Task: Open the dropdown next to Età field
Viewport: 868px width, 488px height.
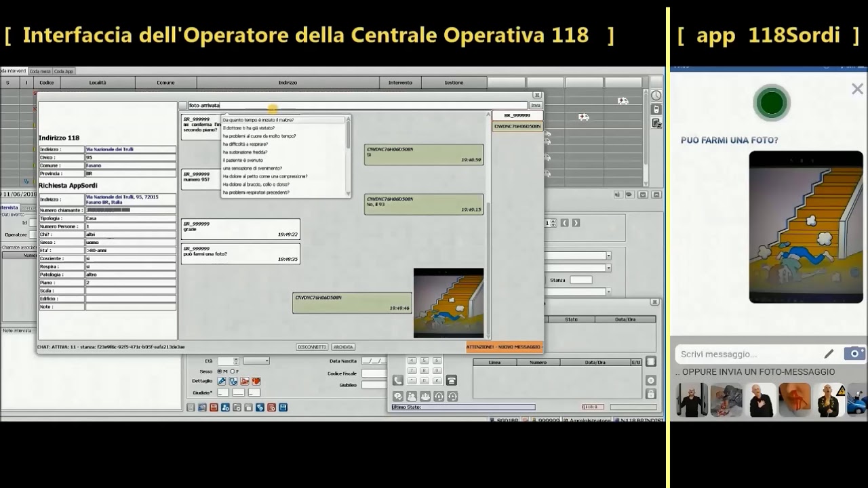Action: (256, 361)
